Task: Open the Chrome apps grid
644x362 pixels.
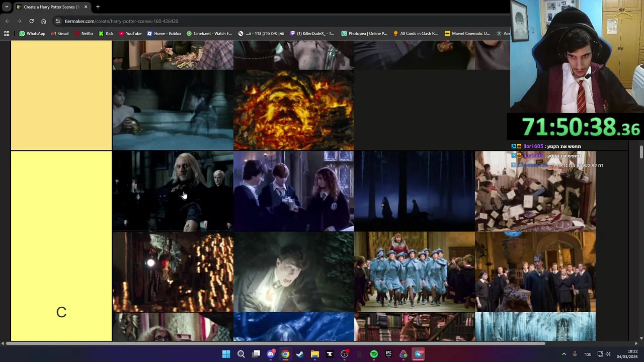Action: 7,33
